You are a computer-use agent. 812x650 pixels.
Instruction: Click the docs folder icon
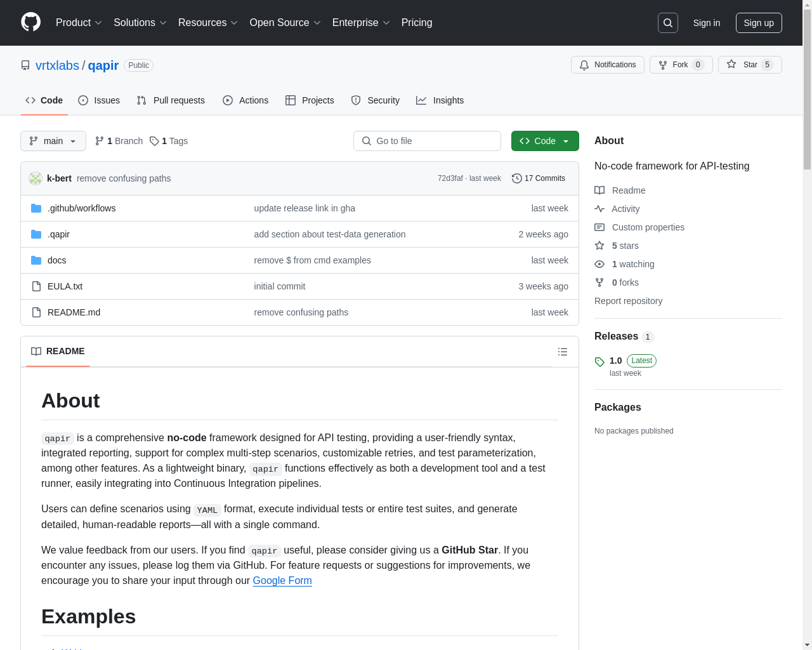tap(36, 260)
